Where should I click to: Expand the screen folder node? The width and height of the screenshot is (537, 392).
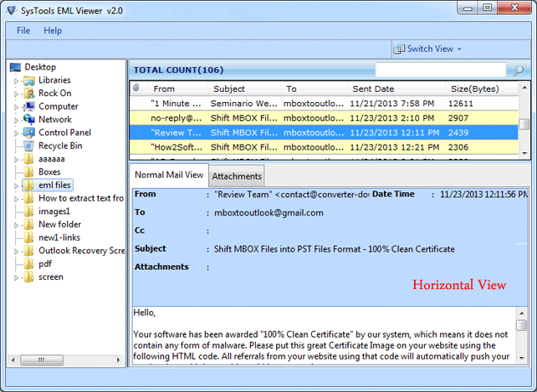(16, 277)
